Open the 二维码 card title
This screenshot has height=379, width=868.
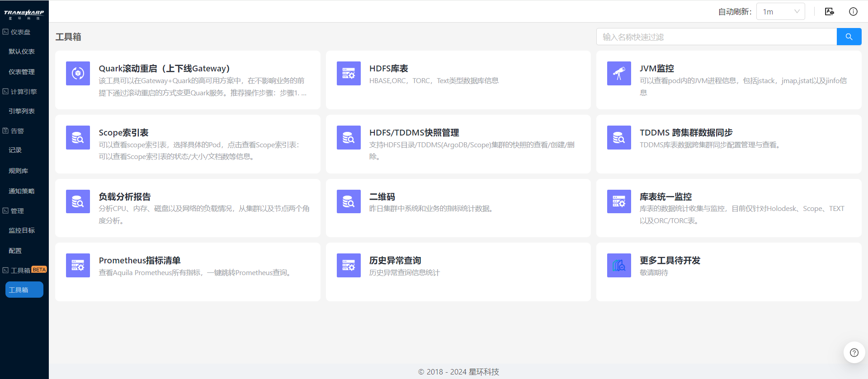point(382,197)
